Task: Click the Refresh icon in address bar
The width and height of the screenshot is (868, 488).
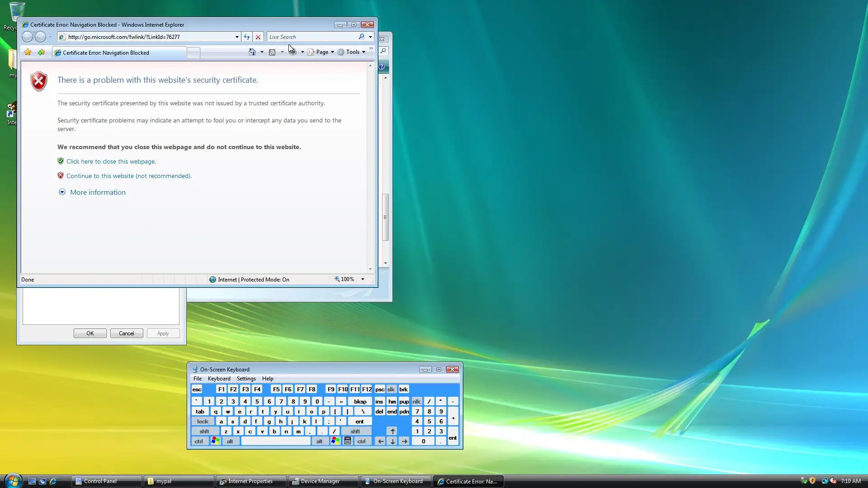Action: (x=247, y=37)
